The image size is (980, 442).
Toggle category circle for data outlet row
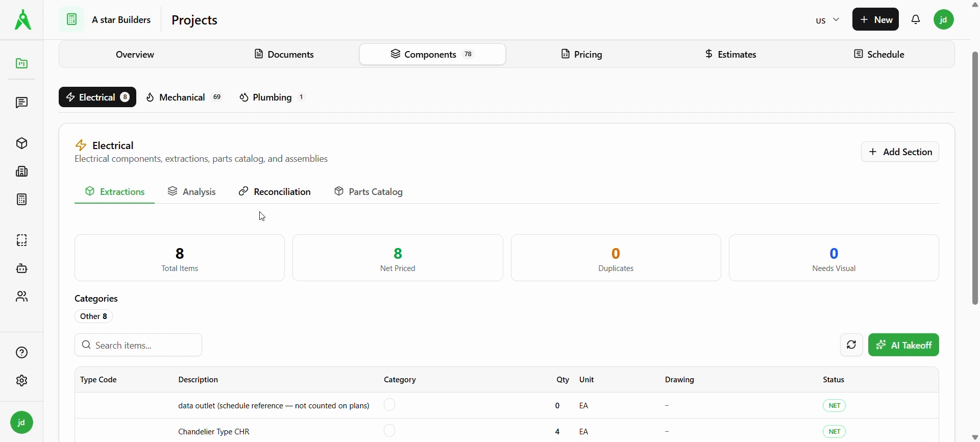(x=389, y=405)
